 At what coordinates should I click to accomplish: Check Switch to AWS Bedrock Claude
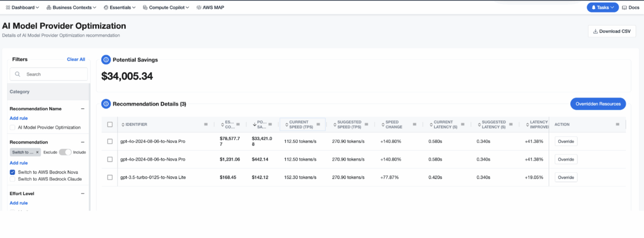[12, 179]
